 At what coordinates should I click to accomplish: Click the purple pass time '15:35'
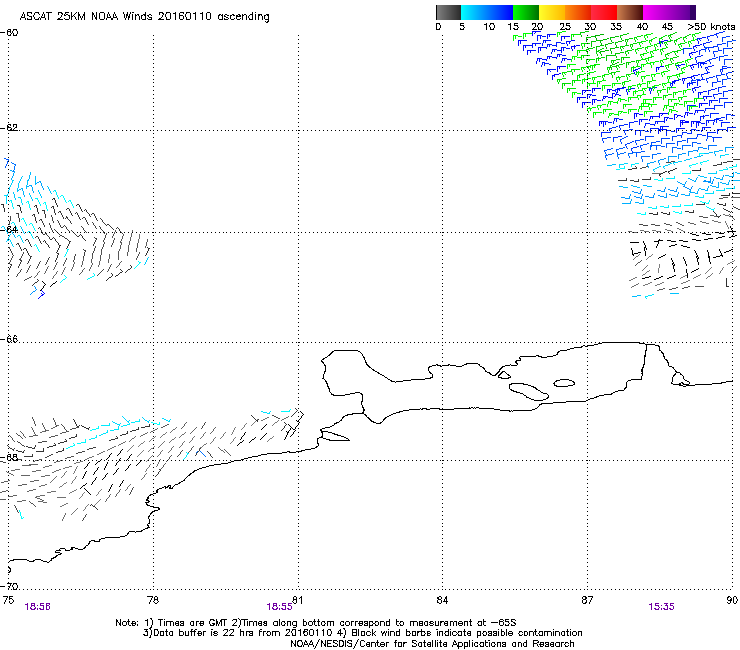point(661,607)
